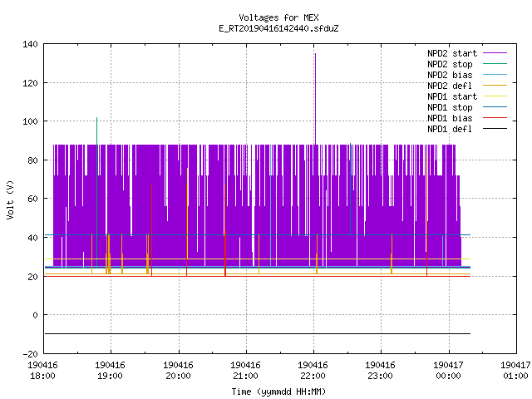532x399 pixels.
Task: Click the y-axis tick label 0
Action: [35, 315]
